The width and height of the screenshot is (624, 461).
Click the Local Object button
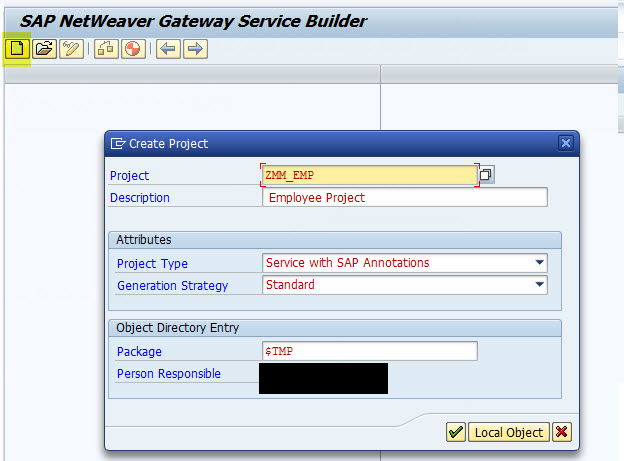[x=509, y=432]
